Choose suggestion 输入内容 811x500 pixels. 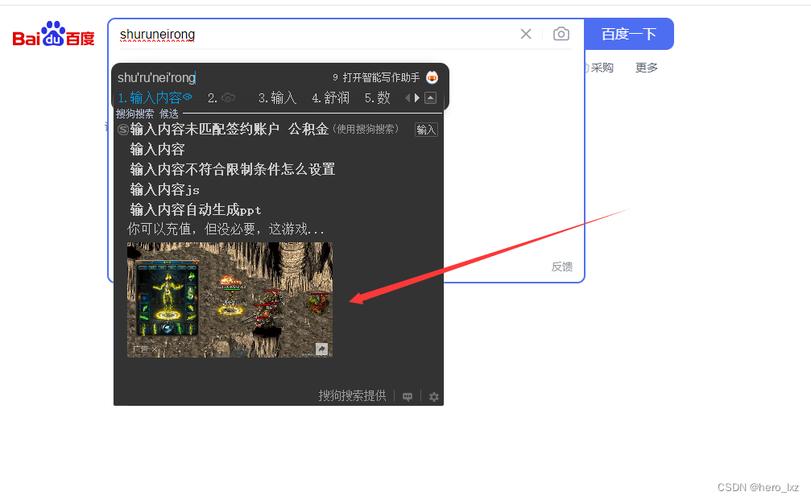point(157,149)
